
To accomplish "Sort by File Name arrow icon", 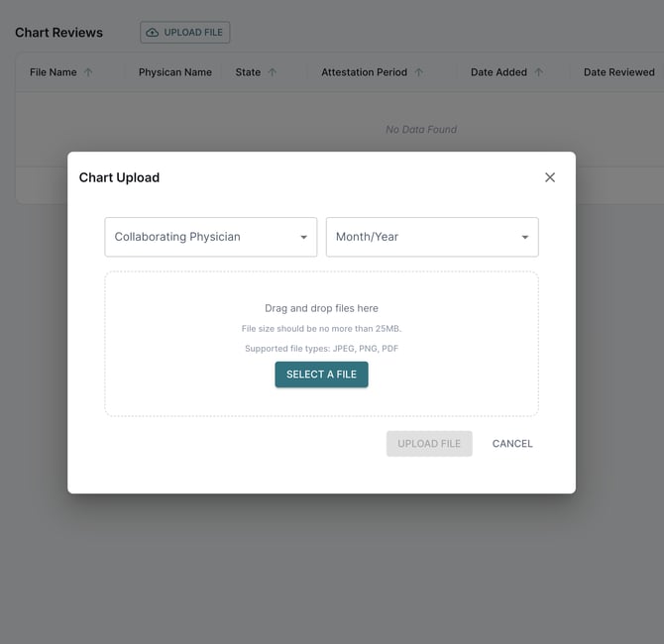I will 88,72.
